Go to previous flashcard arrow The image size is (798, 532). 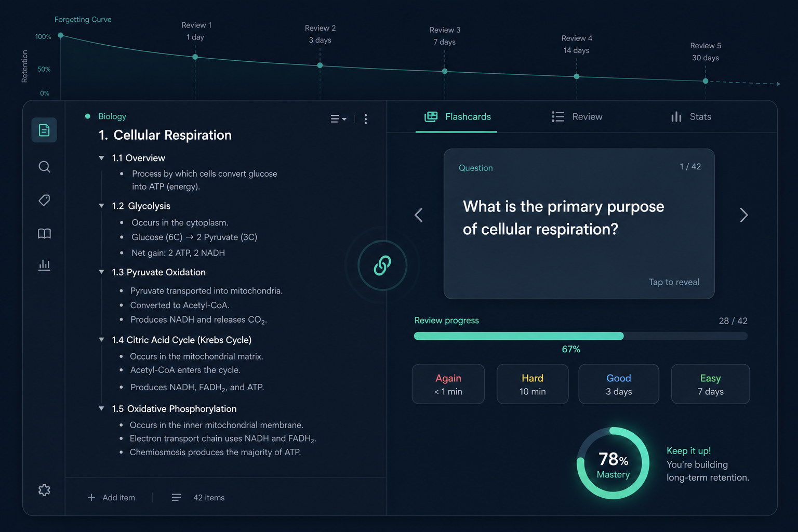pos(419,215)
